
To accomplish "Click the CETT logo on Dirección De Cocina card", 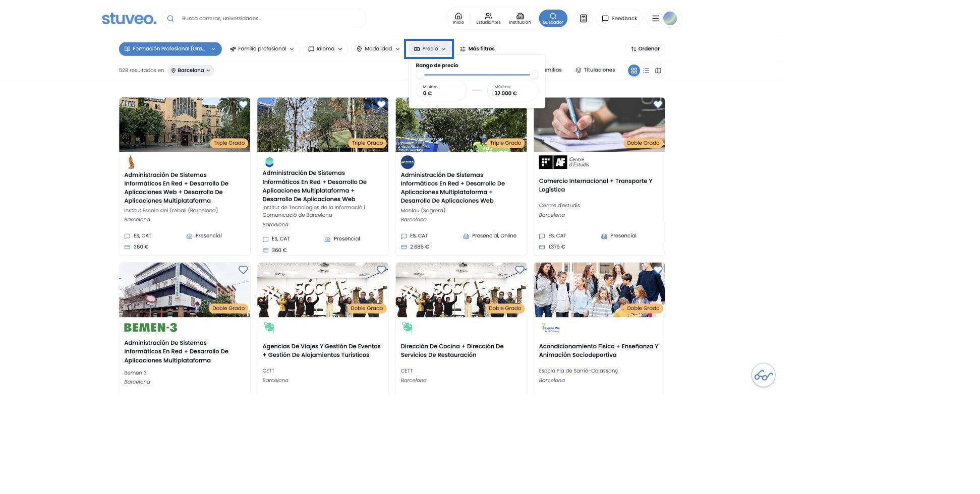I will pos(408,328).
